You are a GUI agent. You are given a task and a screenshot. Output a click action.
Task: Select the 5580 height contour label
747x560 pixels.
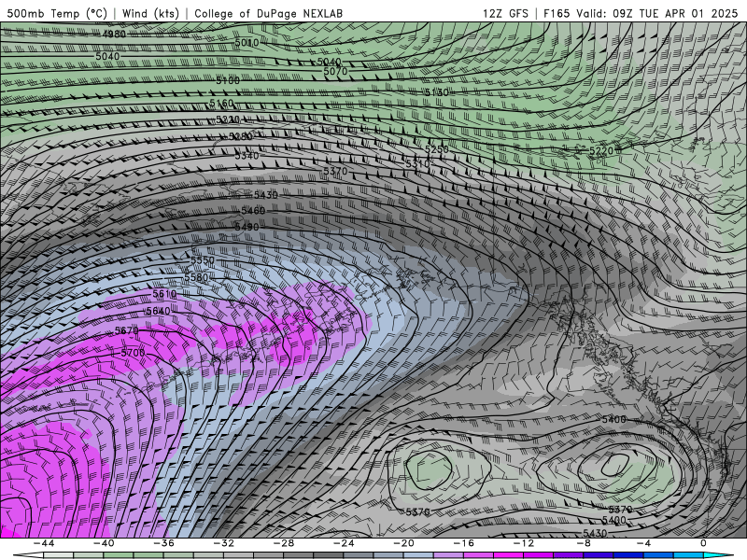(196, 277)
